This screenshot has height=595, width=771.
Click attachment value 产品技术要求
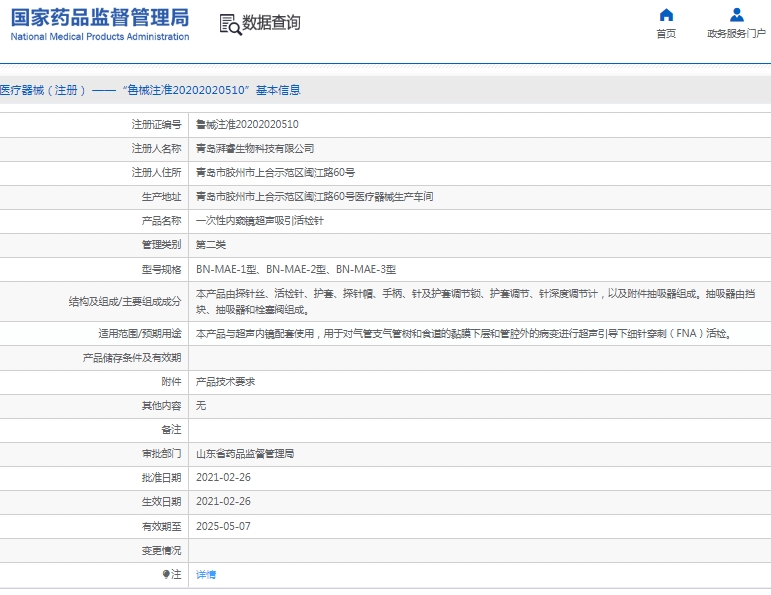[x=225, y=382]
